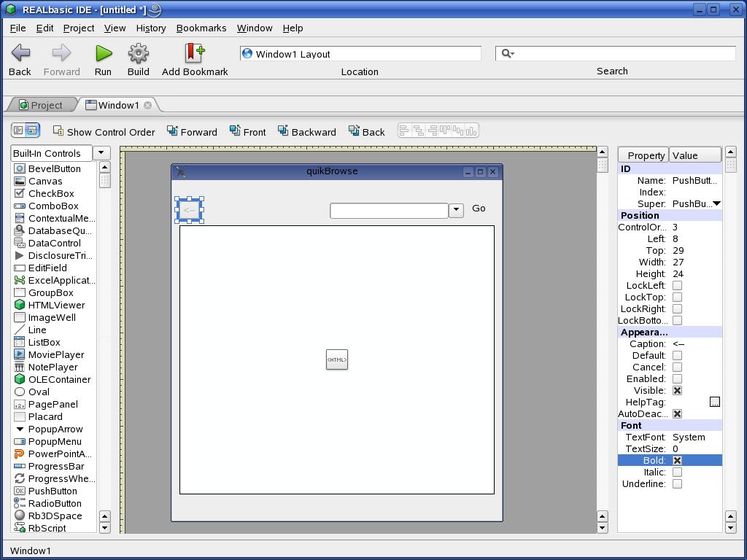Click the Width value 27
Screen dimensions: 747x560
coord(678,262)
